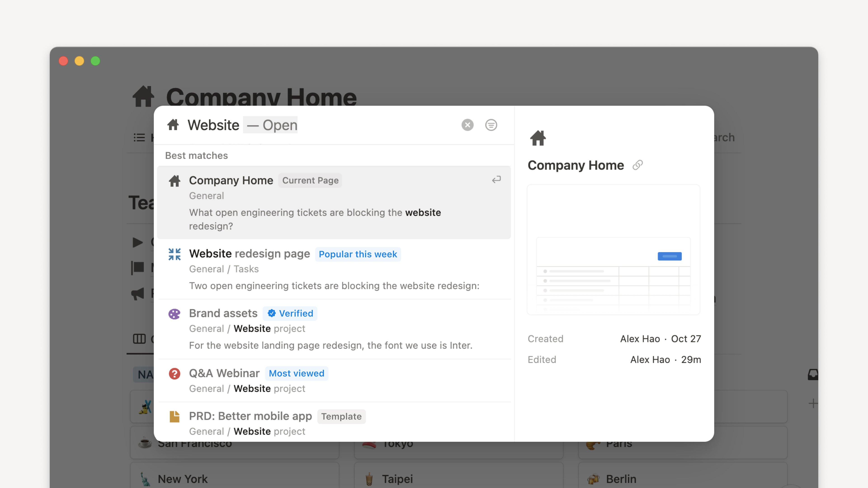Open the Q&A Webinar result

[334, 380]
